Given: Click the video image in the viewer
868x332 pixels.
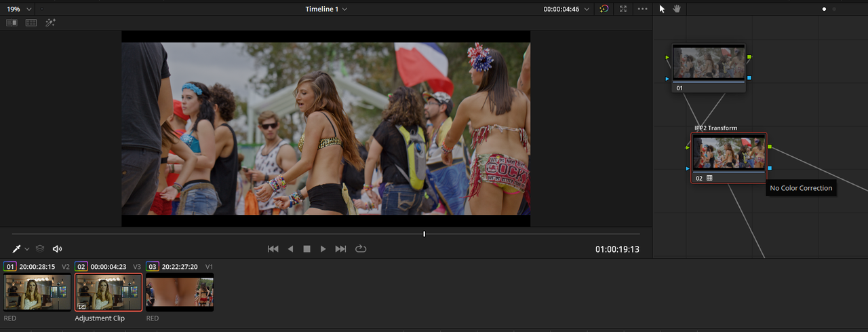Looking at the screenshot, I should tap(325, 129).
